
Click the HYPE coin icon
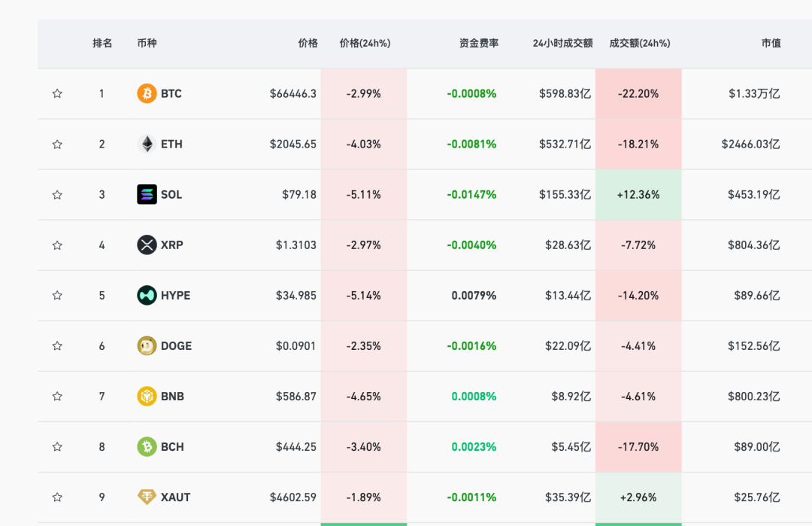[147, 296]
